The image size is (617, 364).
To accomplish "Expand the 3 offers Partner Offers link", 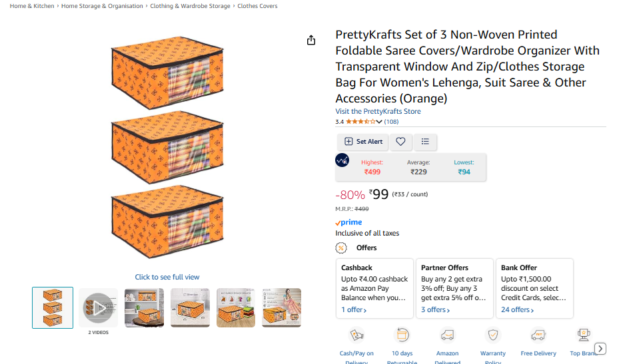I will [x=436, y=309].
